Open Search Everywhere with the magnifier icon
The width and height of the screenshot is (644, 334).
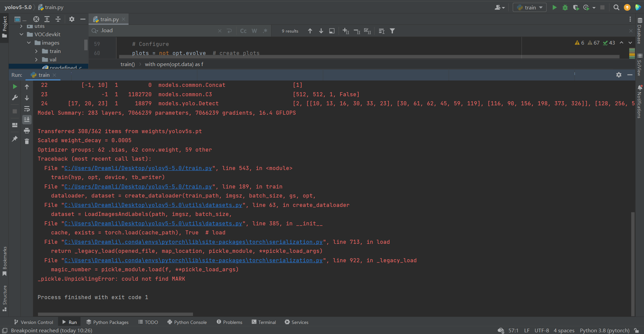(x=616, y=7)
